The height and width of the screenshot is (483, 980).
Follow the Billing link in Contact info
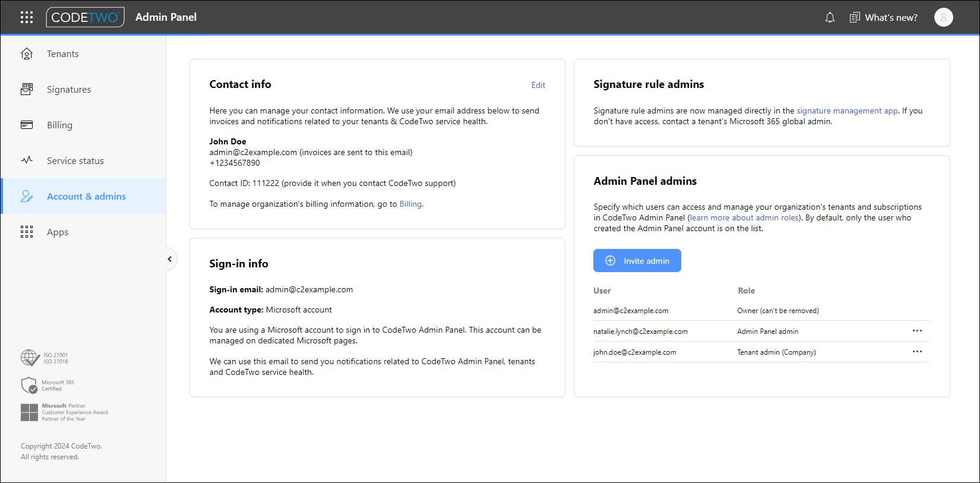[x=410, y=204]
